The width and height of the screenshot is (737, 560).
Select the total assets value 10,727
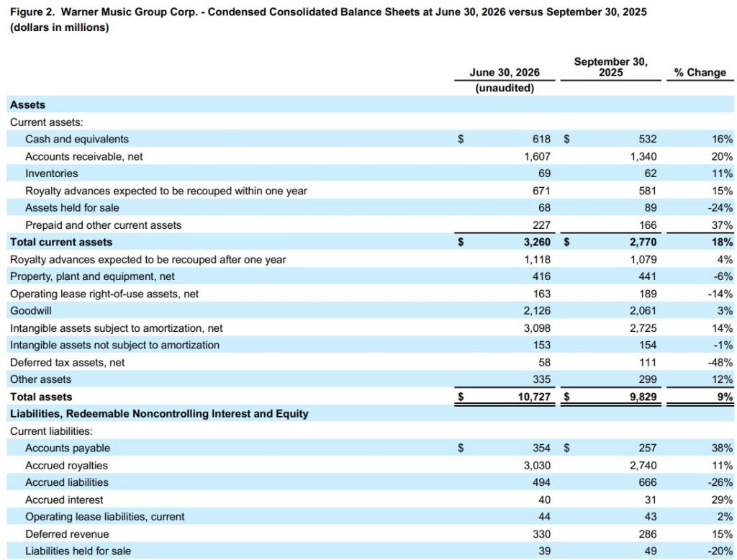[534, 397]
